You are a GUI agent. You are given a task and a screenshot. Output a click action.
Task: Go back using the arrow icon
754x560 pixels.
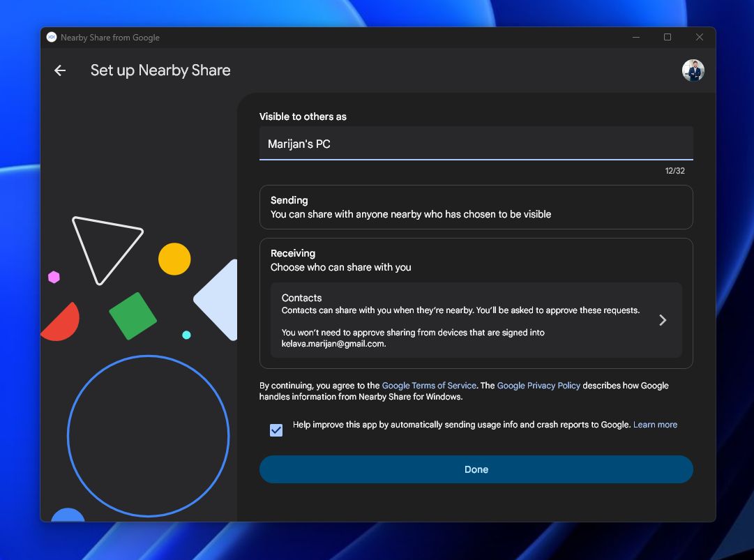click(59, 70)
